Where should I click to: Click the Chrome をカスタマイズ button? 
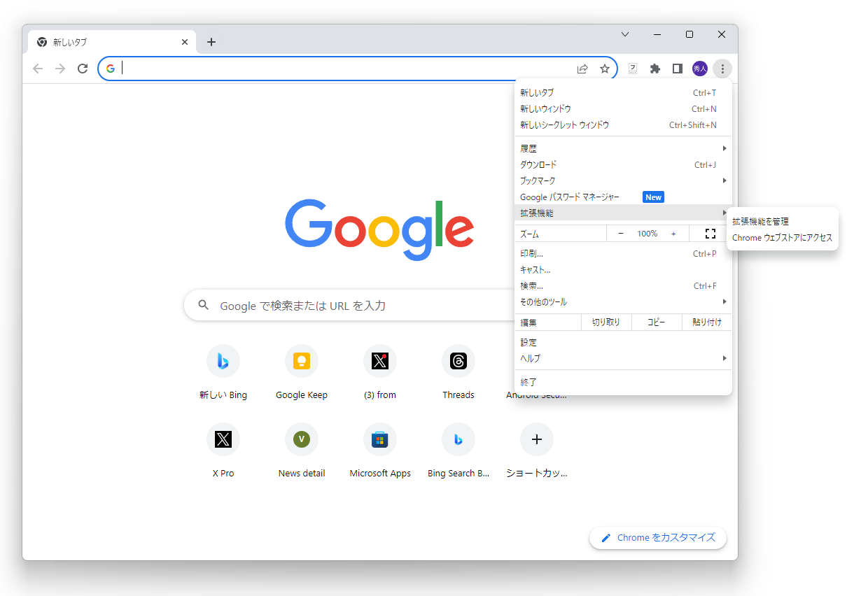click(x=657, y=537)
